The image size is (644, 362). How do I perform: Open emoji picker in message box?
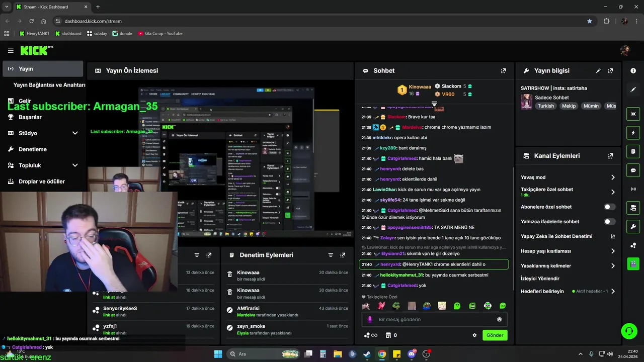[x=499, y=319]
